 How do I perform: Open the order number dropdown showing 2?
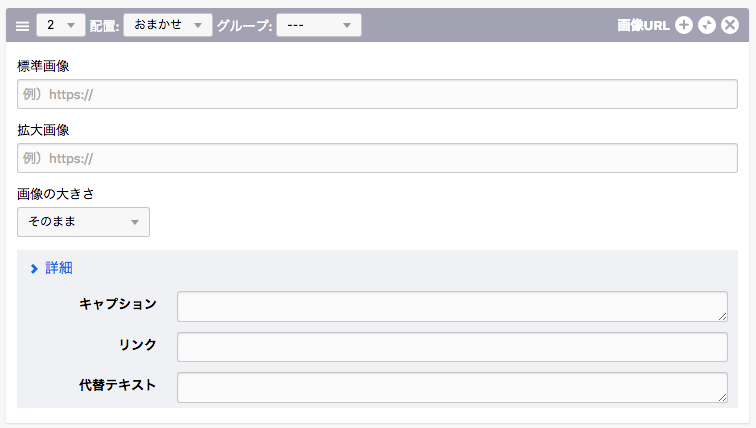[x=61, y=25]
